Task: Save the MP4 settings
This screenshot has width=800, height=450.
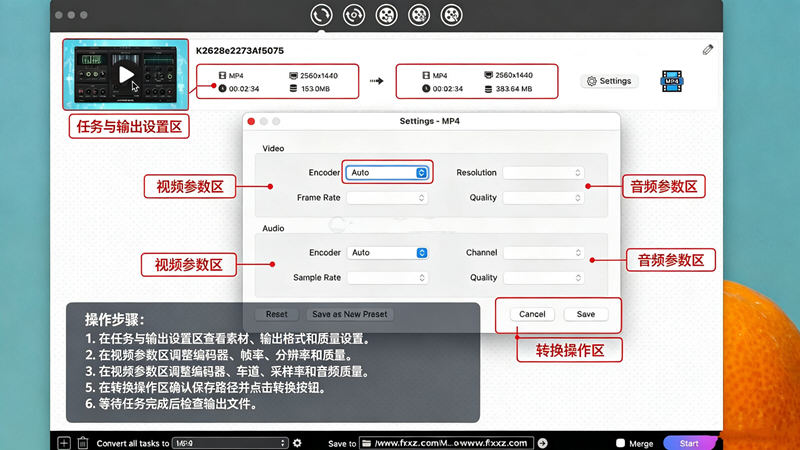Action: tap(586, 314)
